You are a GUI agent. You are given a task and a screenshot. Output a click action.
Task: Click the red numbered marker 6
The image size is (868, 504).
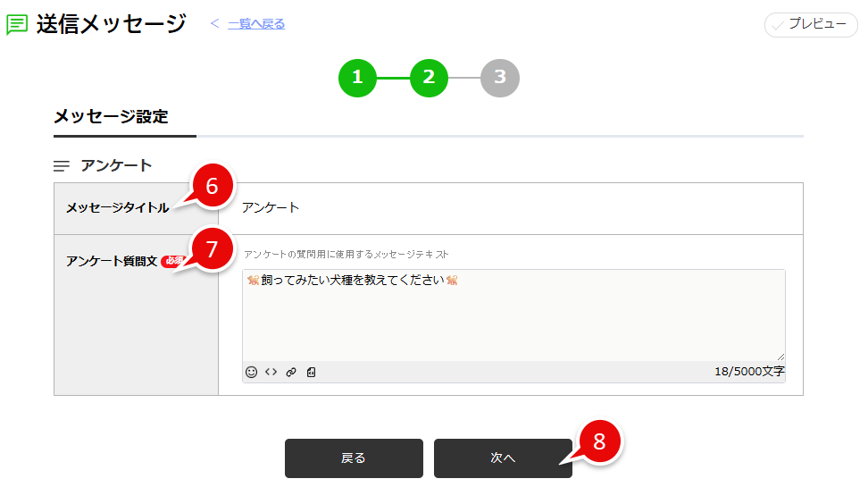pos(212,186)
